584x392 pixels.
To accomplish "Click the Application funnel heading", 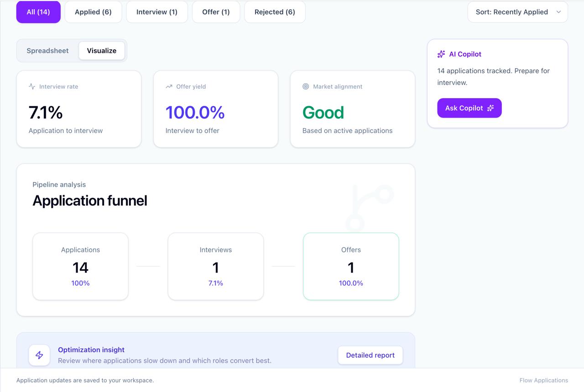I will click(x=90, y=200).
